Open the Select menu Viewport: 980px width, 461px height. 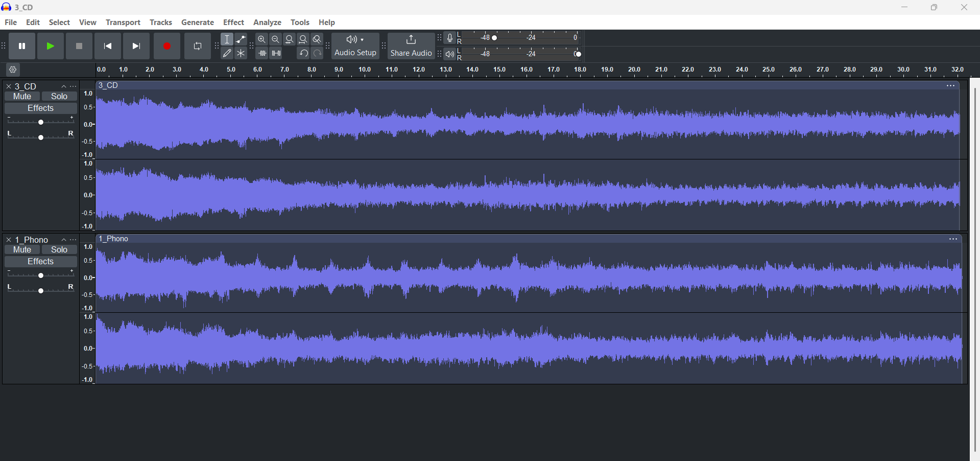(59, 22)
